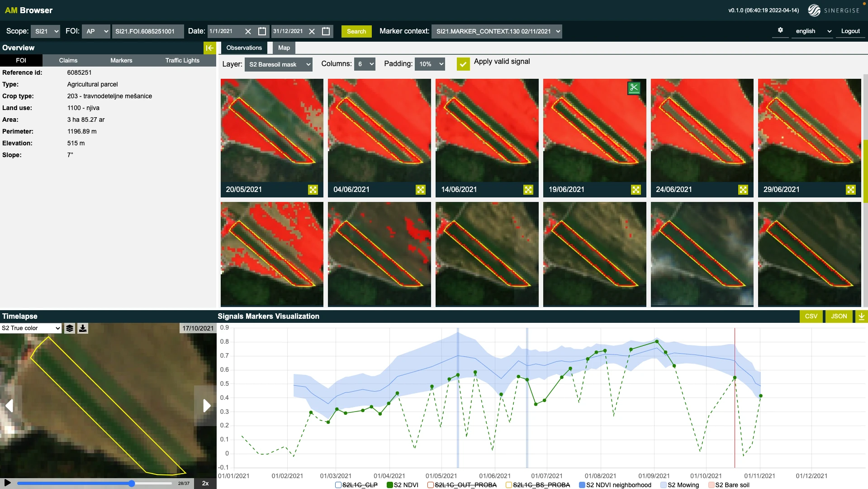
Task: Collapse the Overview side panel
Action: 209,48
